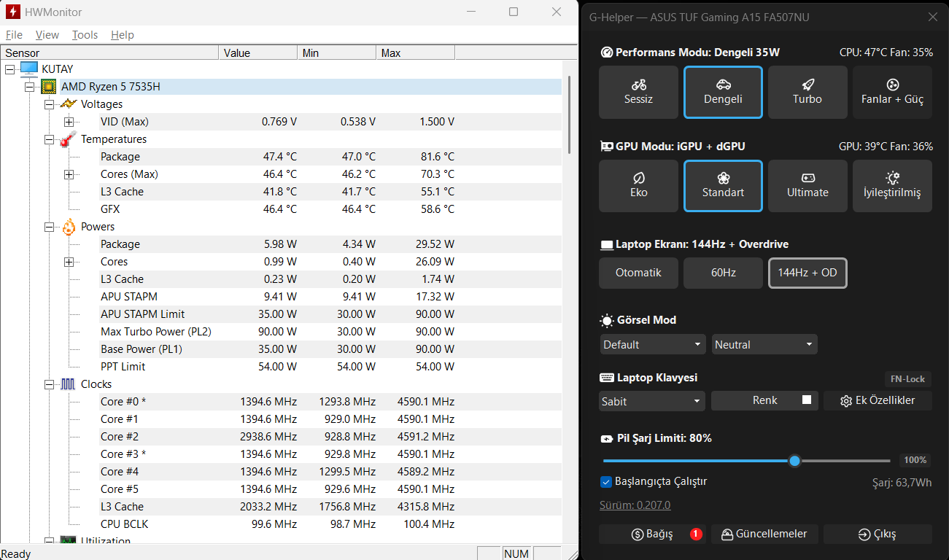Select 144Hz + OD screen mode
Viewport: 949px width, 560px height.
(807, 273)
